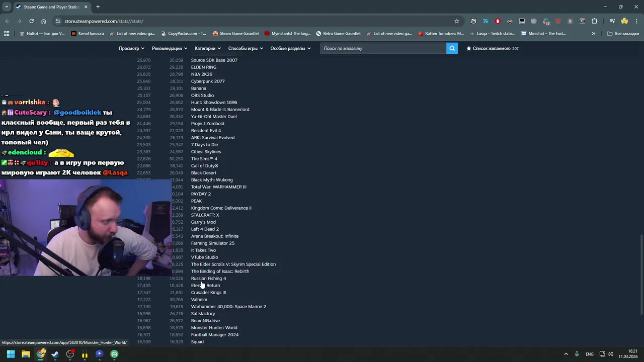
Task: Open the Rotten Tomatoes bookmark
Action: (441, 34)
